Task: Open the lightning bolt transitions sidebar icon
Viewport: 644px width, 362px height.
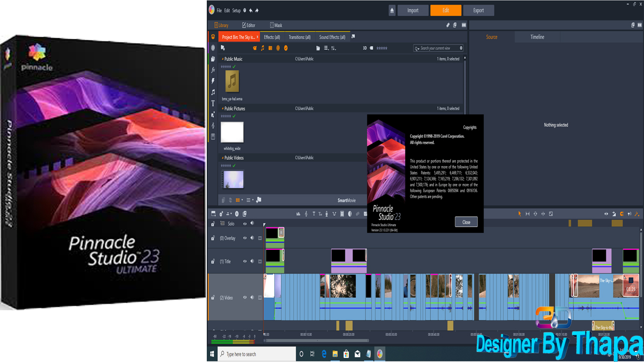Action: (x=213, y=81)
